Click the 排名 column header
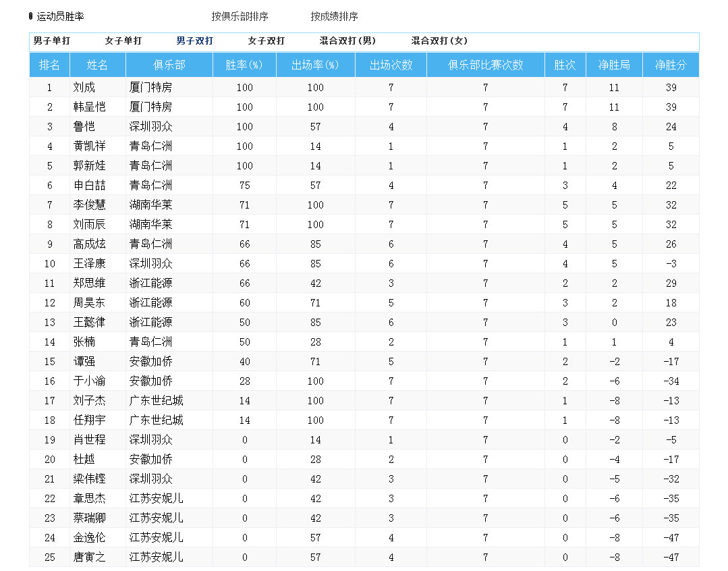 pos(49,65)
